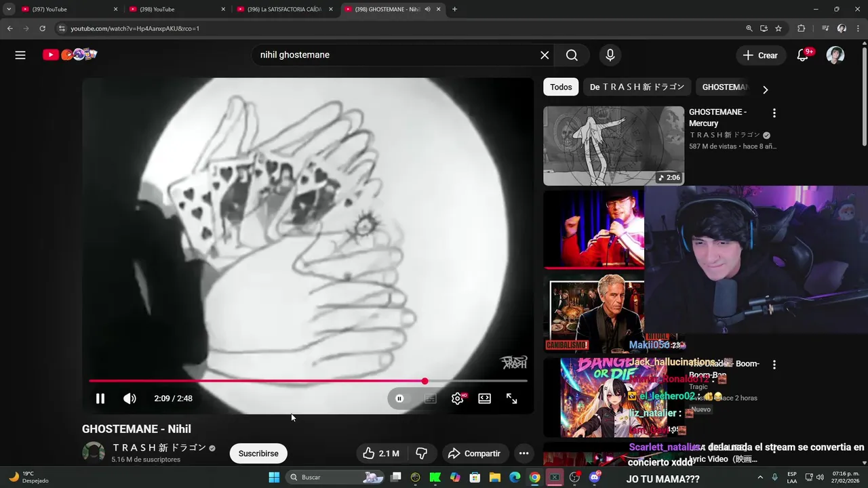Go to YouTube home via logo

click(70, 55)
